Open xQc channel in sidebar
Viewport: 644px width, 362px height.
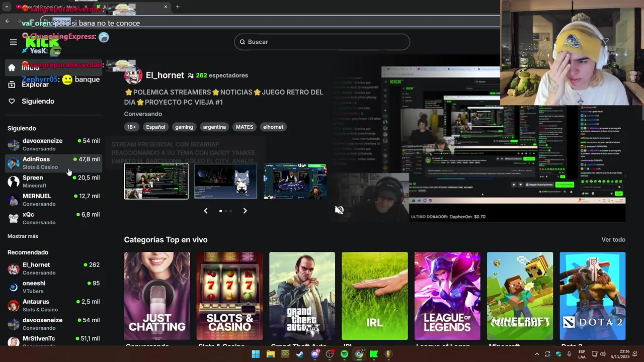point(53,218)
